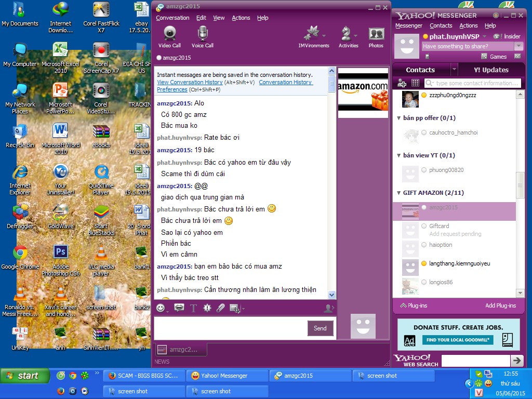The width and height of the screenshot is (532, 399).
Task: Collapse the bán pp offer group
Action: [399, 118]
